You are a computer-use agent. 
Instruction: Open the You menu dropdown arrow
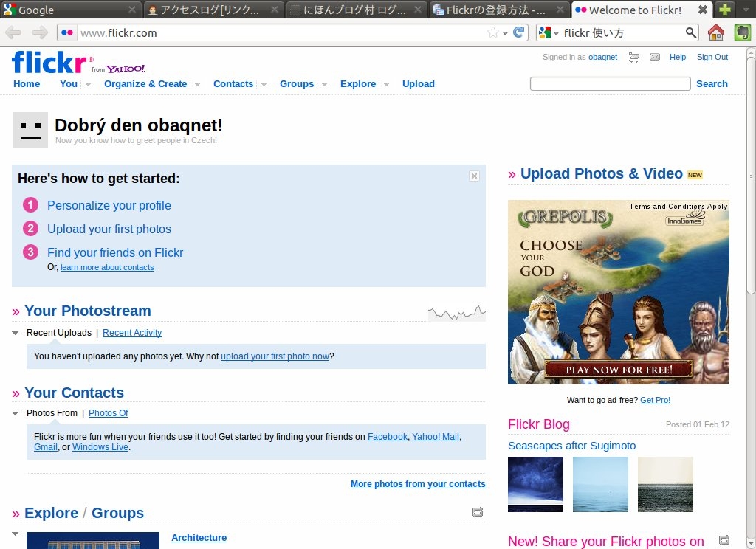[88, 84]
